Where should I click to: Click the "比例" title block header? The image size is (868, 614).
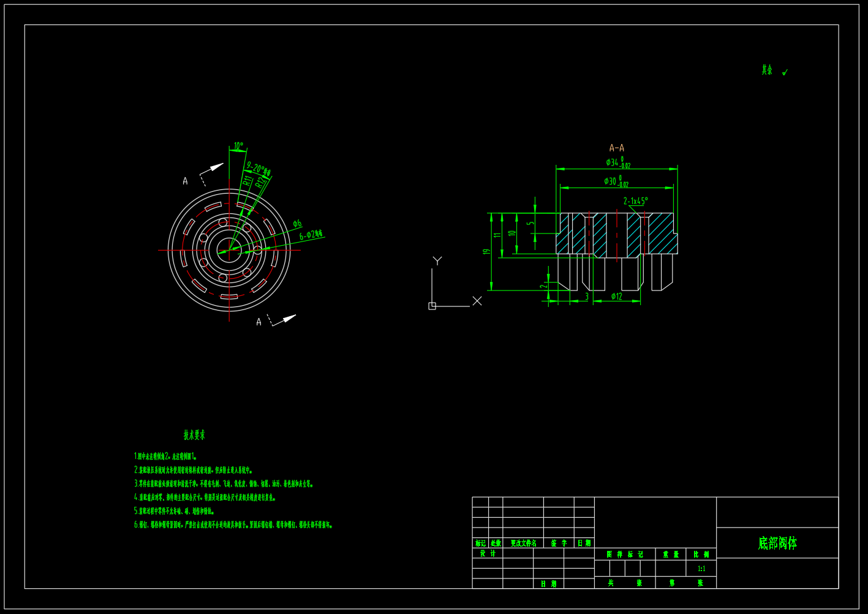pyautogui.click(x=701, y=554)
